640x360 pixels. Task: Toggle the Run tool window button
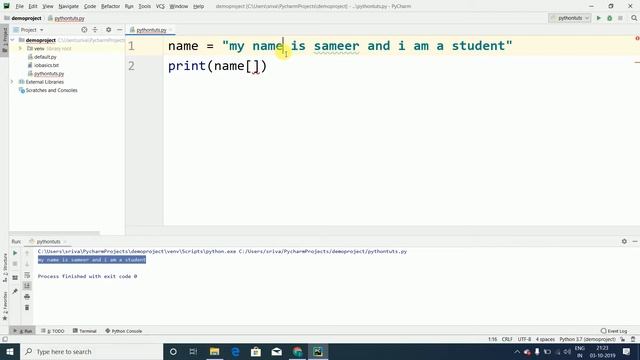(x=23, y=331)
